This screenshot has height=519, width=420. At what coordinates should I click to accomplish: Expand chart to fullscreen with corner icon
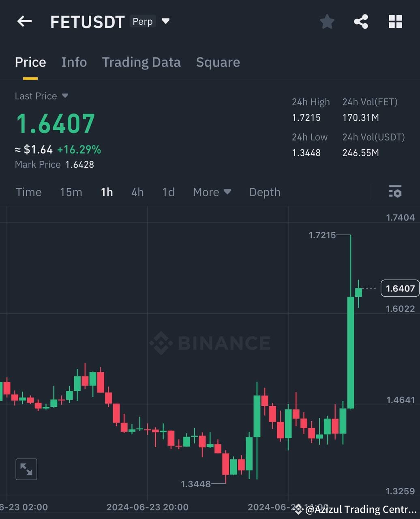26,469
